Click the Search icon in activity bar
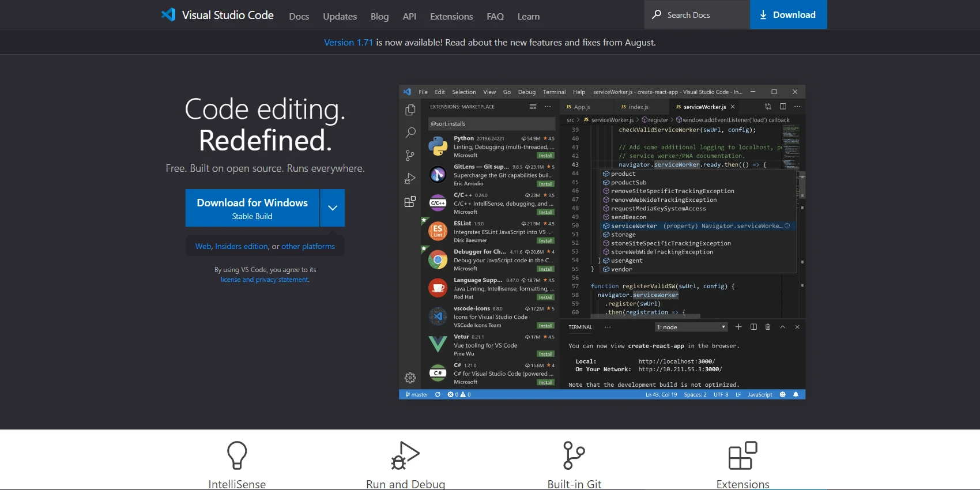This screenshot has height=490, width=980. 410,133
